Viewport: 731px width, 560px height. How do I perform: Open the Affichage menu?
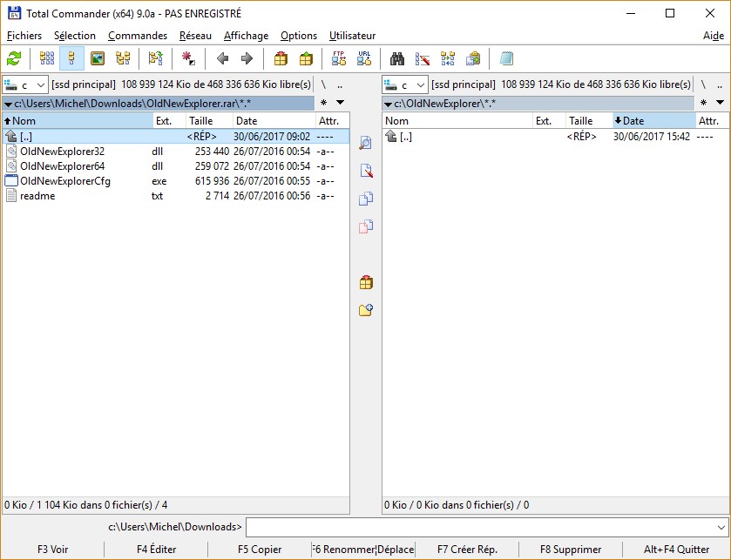click(246, 36)
